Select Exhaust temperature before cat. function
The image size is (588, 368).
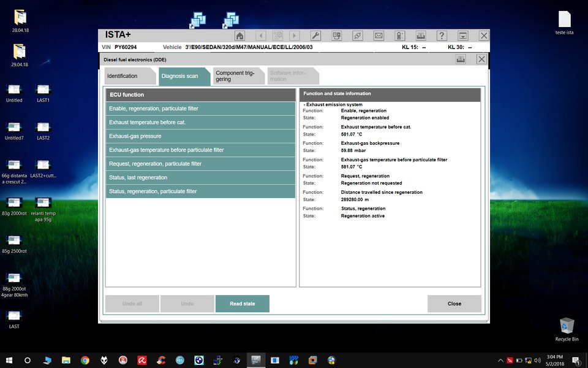200,123
